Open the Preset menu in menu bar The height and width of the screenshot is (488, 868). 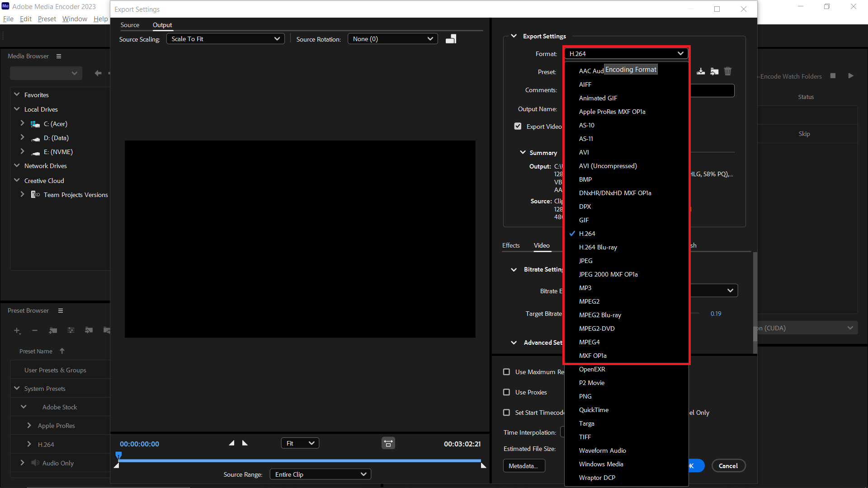pyautogui.click(x=47, y=19)
